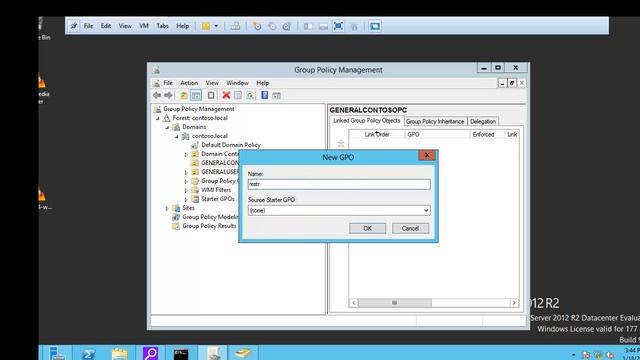Click the Take snapshot icon in VMware toolbar
The image size is (640, 360).
(x=257, y=26)
